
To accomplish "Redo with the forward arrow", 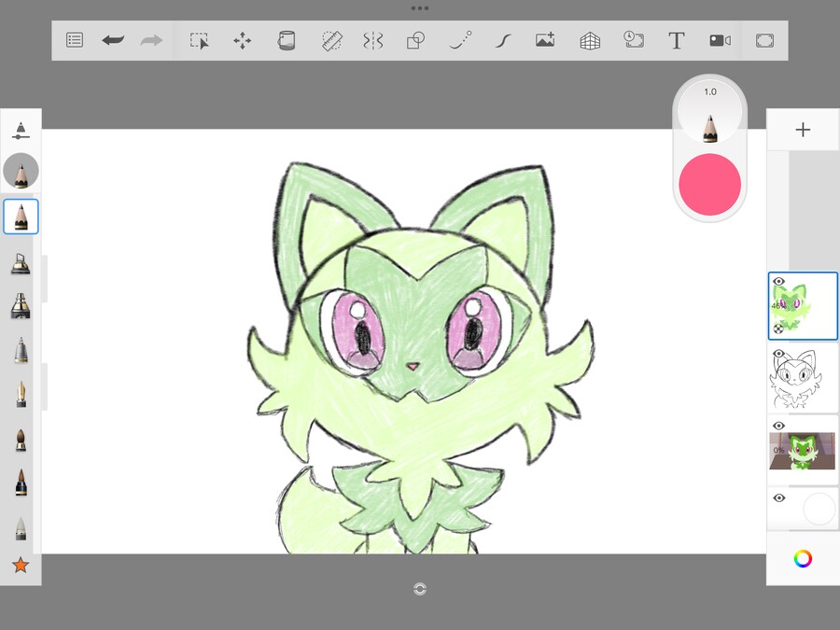I will click(x=151, y=40).
